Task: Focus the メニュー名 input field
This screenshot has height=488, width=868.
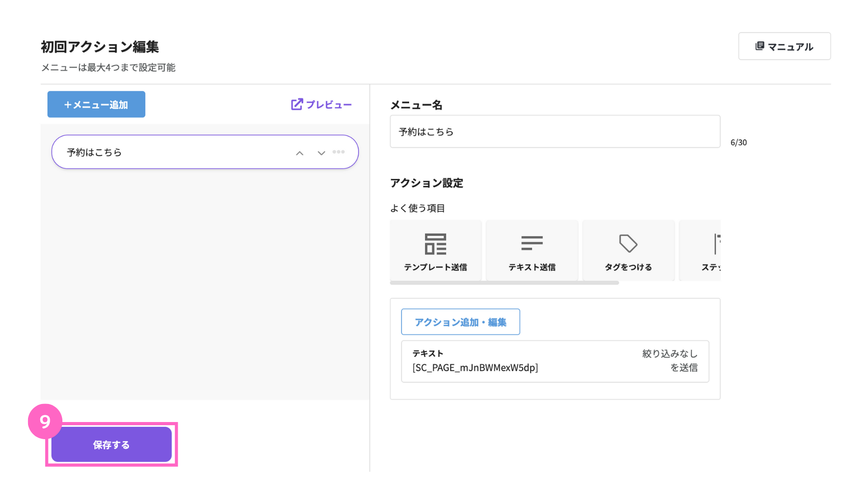Action: pos(555,131)
